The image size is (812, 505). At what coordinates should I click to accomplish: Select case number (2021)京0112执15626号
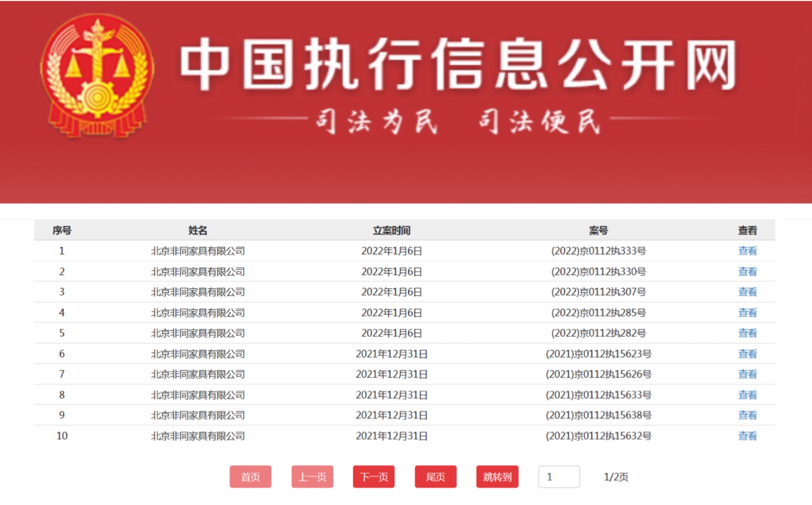click(x=598, y=374)
